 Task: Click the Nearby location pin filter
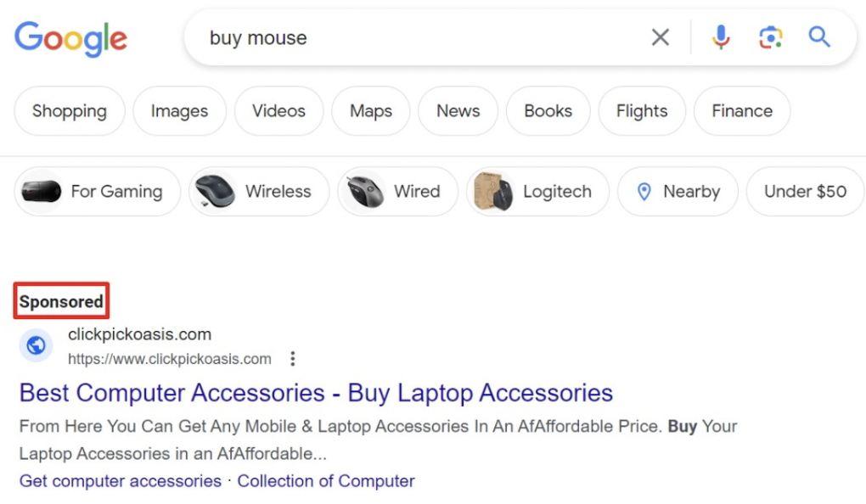click(678, 192)
